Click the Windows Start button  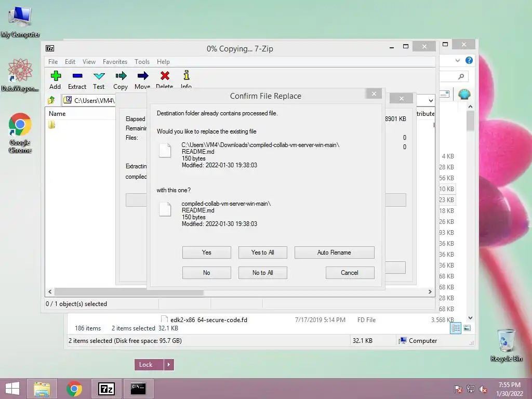(x=12, y=389)
